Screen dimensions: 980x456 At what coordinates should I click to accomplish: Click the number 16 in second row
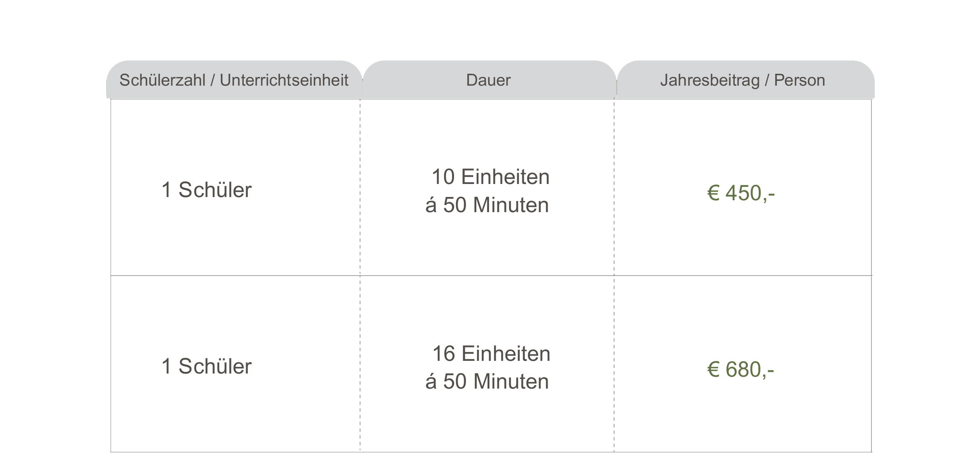pos(443,354)
